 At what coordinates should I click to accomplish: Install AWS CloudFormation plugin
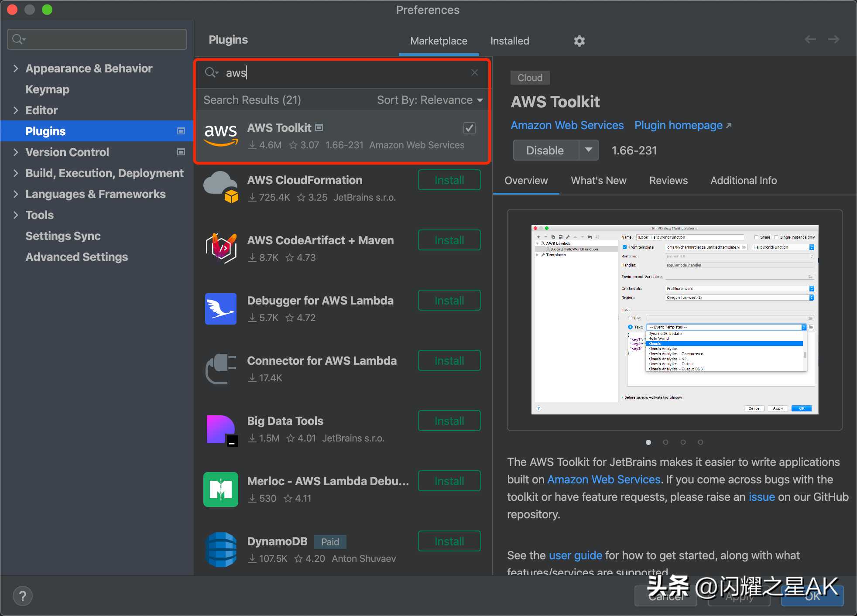click(x=449, y=180)
